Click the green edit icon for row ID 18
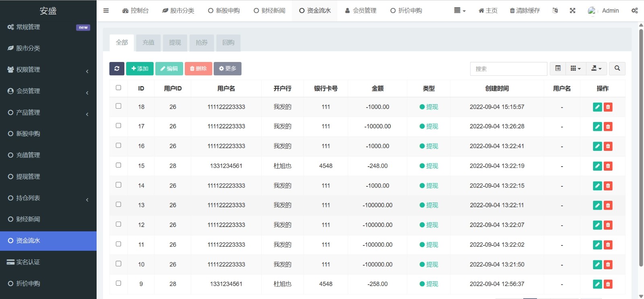This screenshot has width=644, height=299. (x=597, y=107)
